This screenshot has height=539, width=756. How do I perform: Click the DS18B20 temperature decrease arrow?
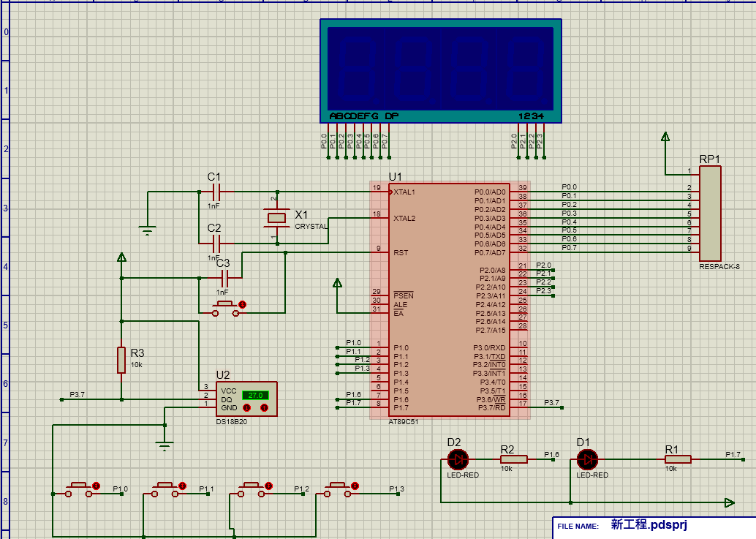coord(246,407)
